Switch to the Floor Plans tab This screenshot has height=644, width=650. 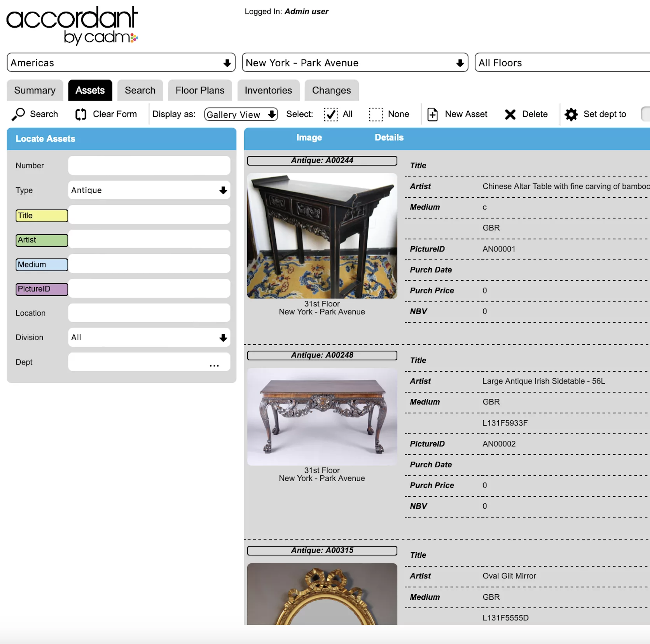200,90
